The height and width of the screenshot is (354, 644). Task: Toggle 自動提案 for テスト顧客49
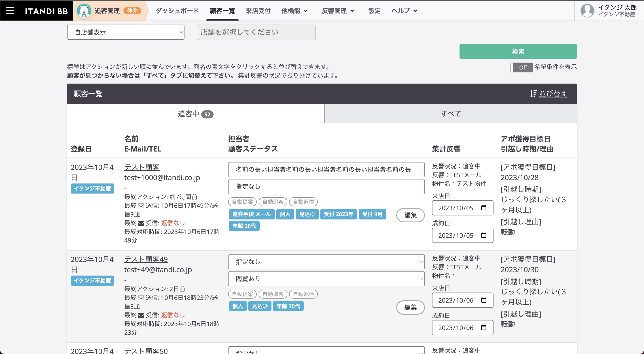click(x=242, y=294)
